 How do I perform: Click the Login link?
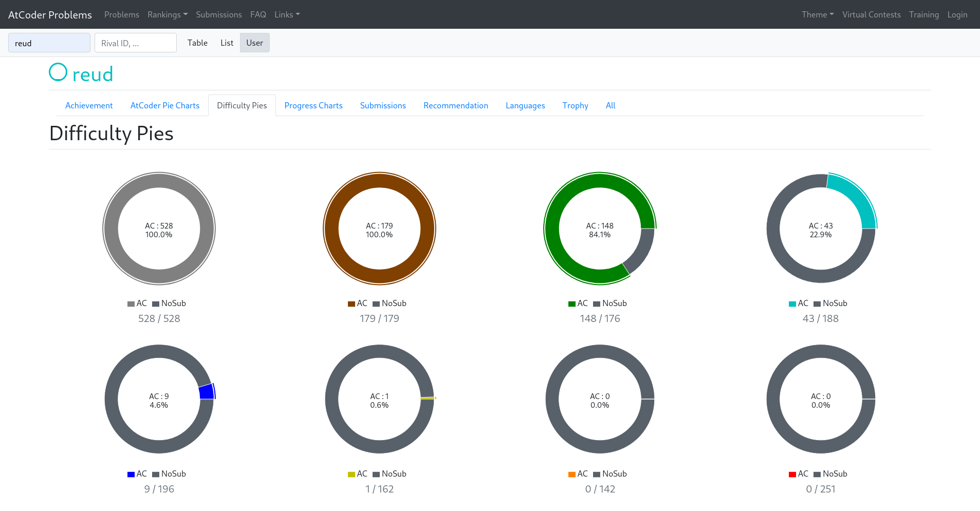tap(957, 14)
